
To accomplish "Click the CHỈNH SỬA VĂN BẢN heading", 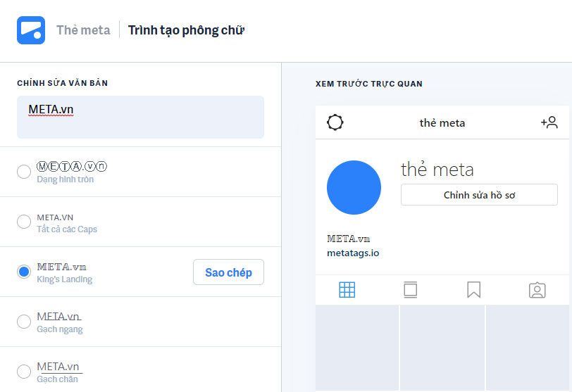I will (x=63, y=83).
